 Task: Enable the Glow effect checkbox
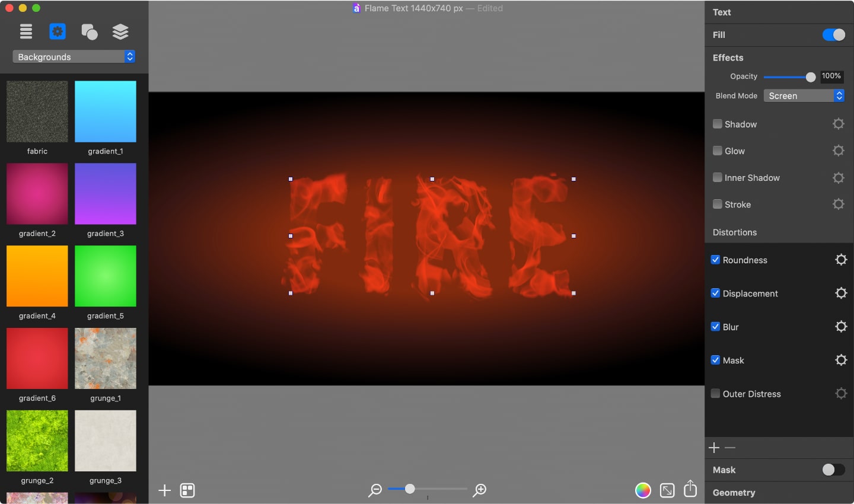click(716, 151)
